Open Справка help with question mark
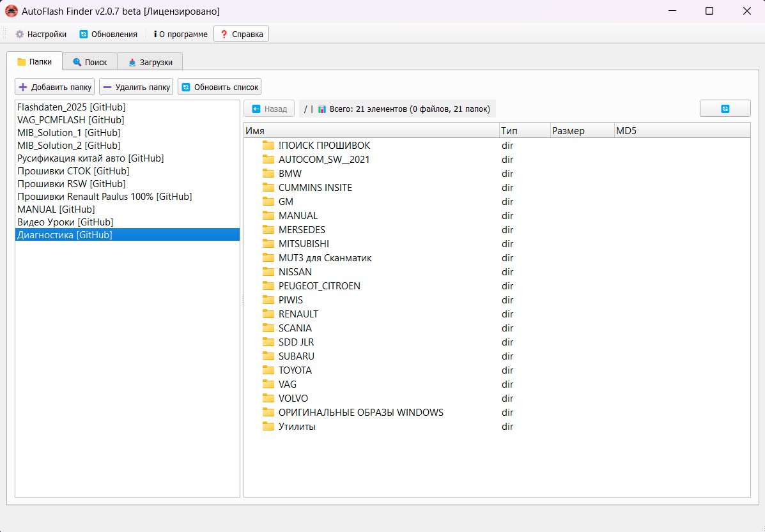 [241, 34]
